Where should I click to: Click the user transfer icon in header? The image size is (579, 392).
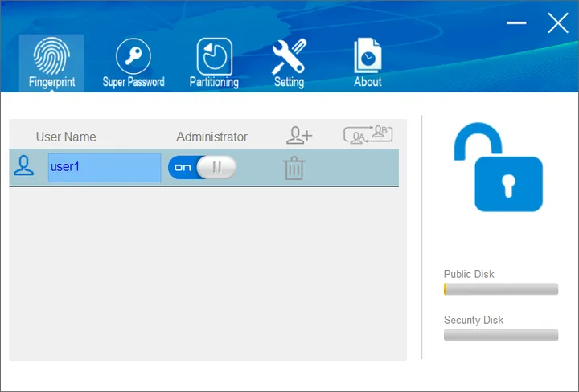click(x=368, y=136)
